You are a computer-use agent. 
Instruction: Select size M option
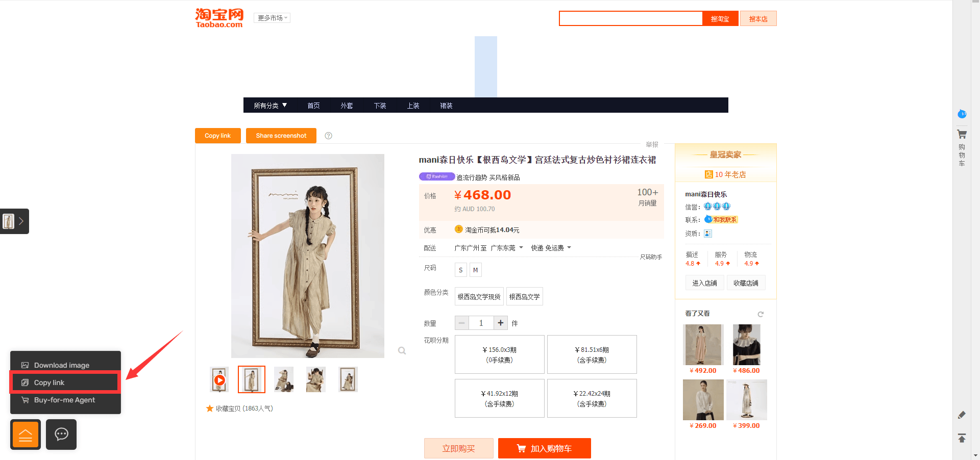[476, 270]
